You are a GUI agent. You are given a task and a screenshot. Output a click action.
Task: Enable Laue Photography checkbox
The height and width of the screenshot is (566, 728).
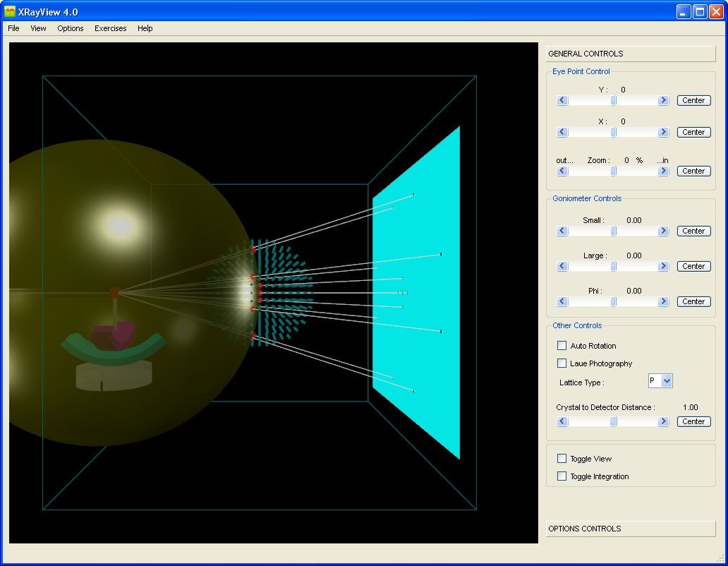tap(562, 363)
